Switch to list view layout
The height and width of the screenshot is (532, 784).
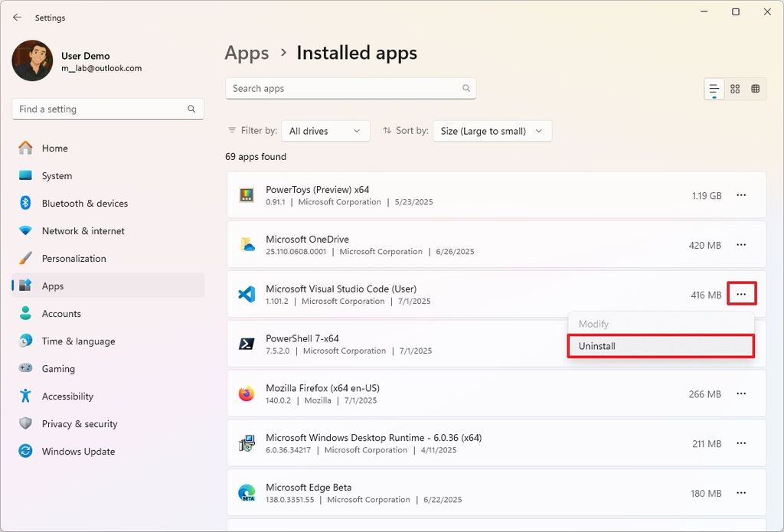714,90
